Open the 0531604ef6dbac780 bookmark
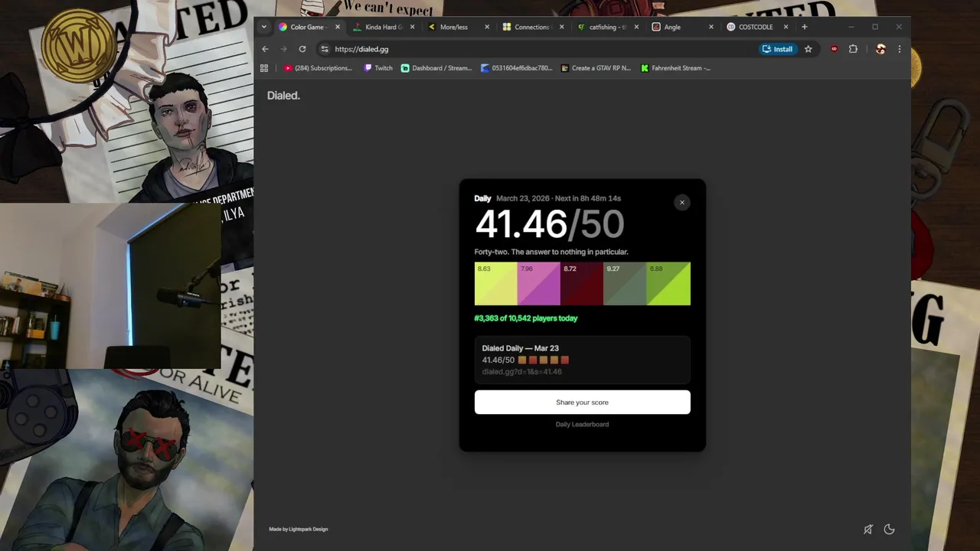 tap(516, 68)
